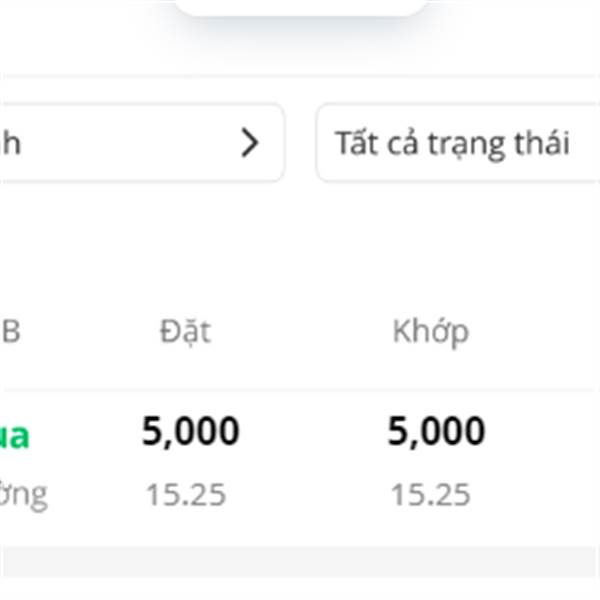
Task: Select the 5,000 quantity under Đặt
Action: pyautogui.click(x=191, y=431)
